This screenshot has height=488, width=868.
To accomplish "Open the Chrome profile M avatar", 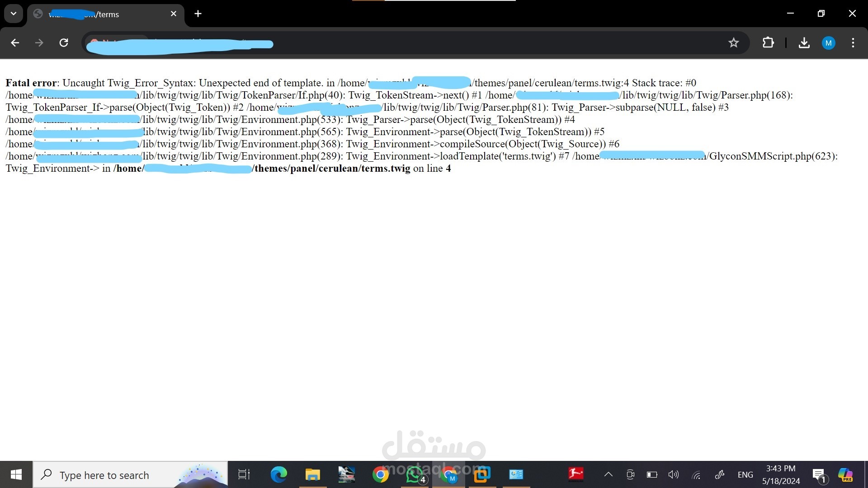I will click(x=828, y=43).
